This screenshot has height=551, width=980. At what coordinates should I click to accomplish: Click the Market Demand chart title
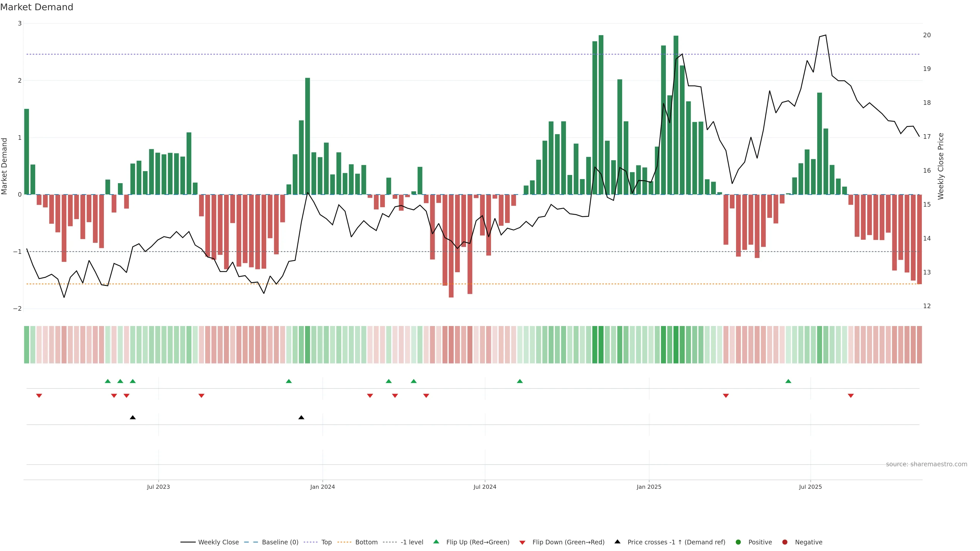pyautogui.click(x=36, y=7)
